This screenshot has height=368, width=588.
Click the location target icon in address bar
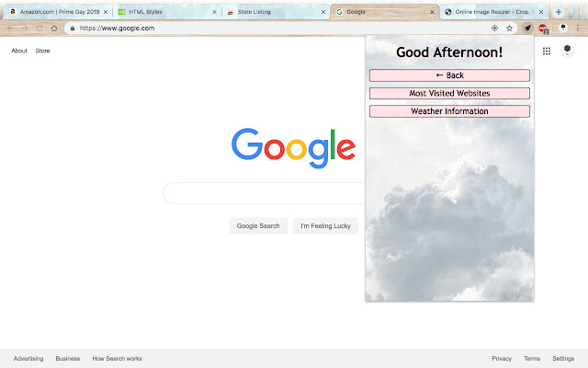(x=494, y=29)
